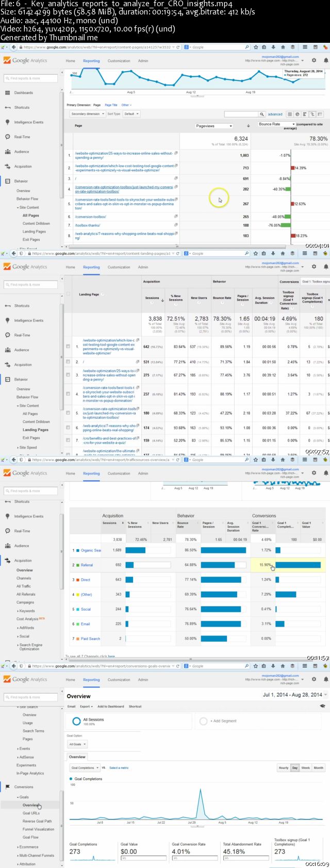Click Shortcuts icon in the All Pages frame
The height and width of the screenshot is (868, 330).
point(7,107)
